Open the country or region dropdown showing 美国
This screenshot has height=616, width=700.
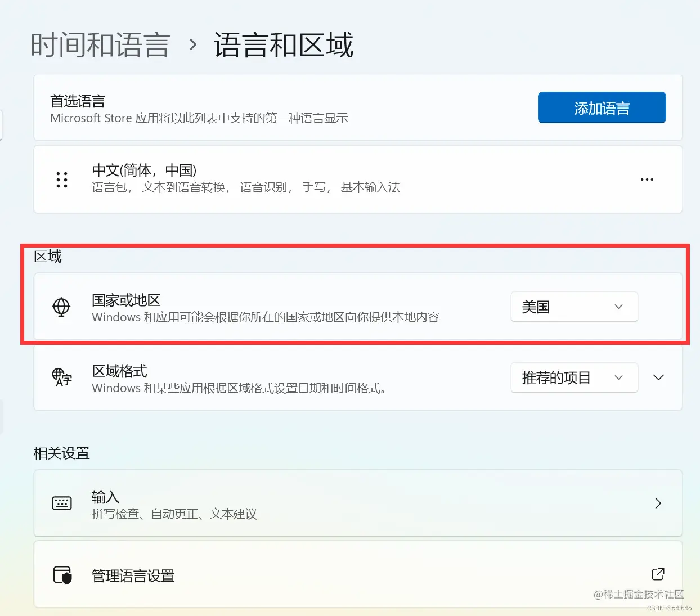pyautogui.click(x=574, y=307)
